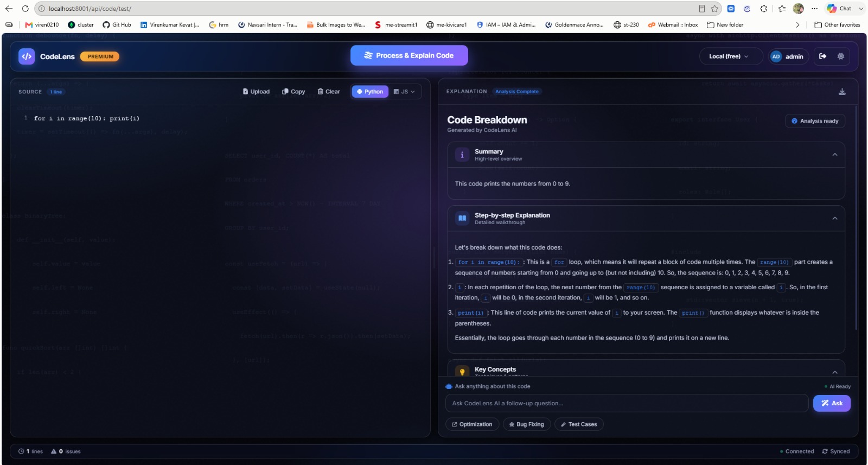Open settings gear in CodeLens header
The image size is (868, 465).
click(x=841, y=56)
